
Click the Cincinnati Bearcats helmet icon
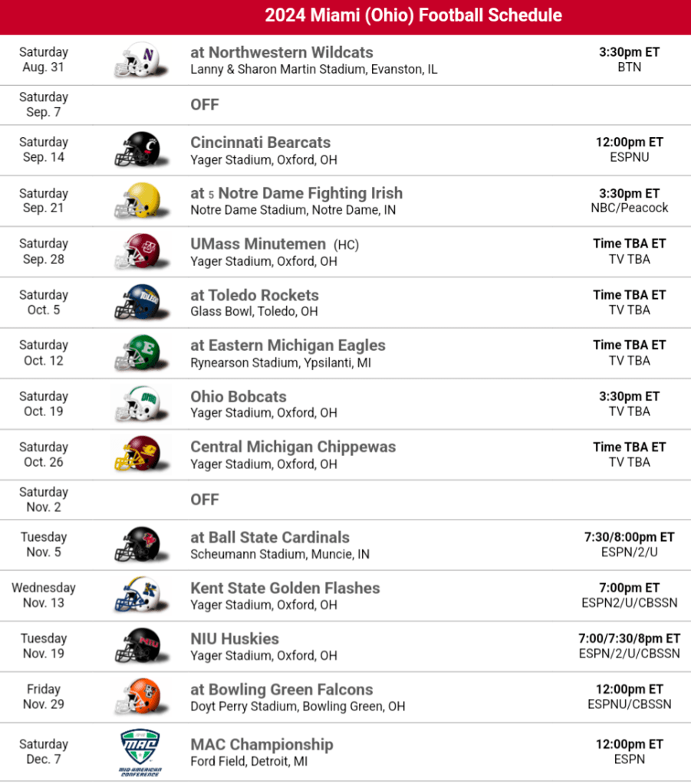[x=137, y=149]
